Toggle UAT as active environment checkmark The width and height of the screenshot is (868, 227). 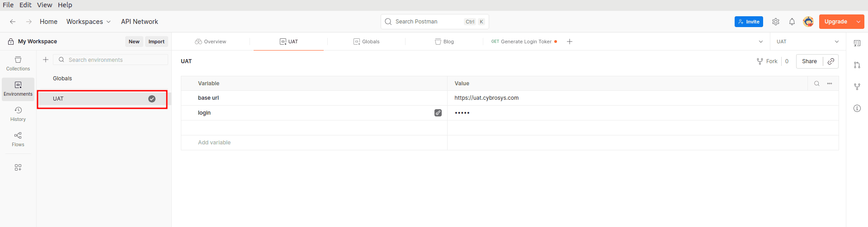point(152,99)
